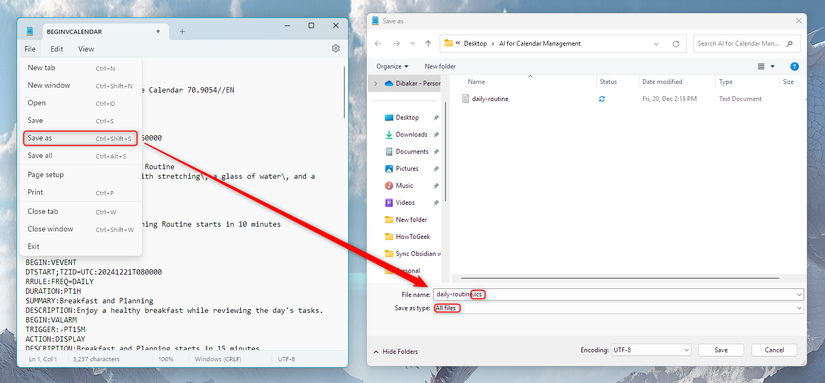Open the Organize dropdown menu
The height and width of the screenshot is (383, 825).
click(393, 66)
